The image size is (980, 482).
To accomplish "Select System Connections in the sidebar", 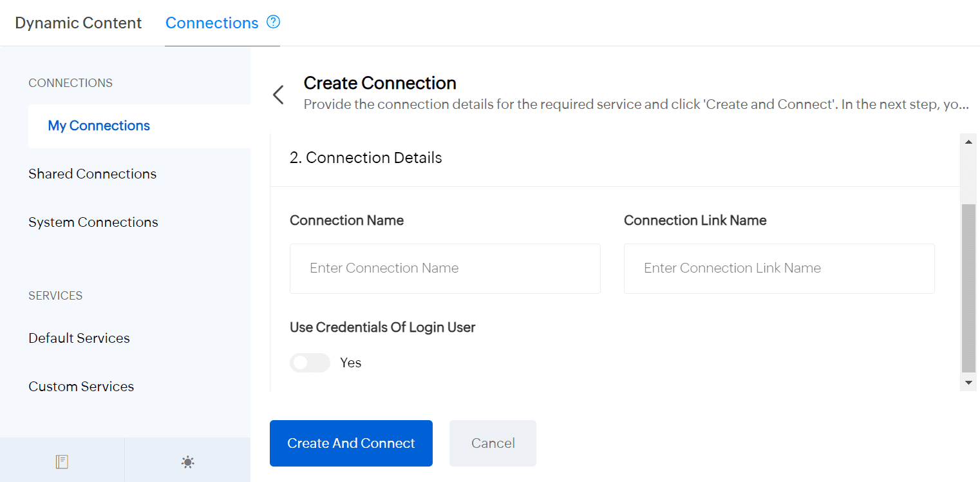I will pyautogui.click(x=93, y=222).
